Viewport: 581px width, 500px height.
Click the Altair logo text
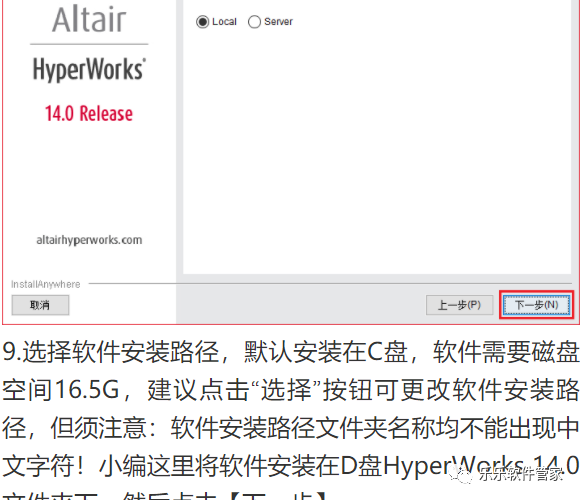coord(89,19)
